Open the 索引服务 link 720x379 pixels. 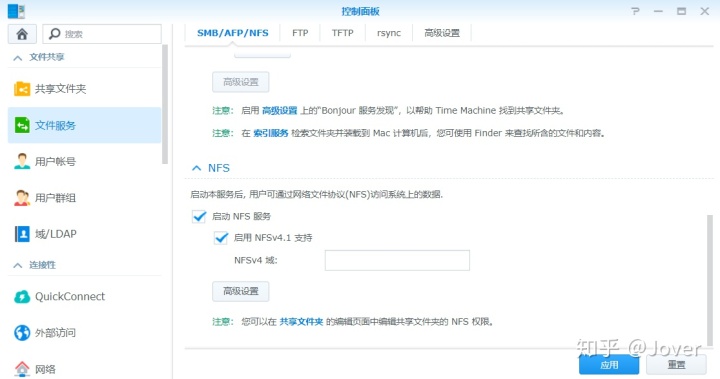coord(271,133)
